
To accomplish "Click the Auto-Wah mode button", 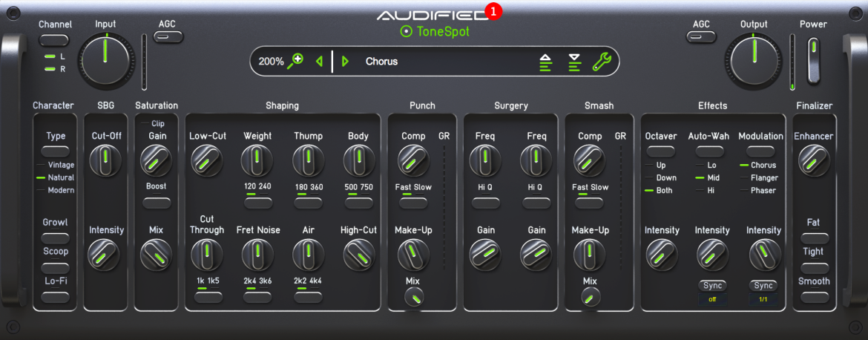I will 710,151.
